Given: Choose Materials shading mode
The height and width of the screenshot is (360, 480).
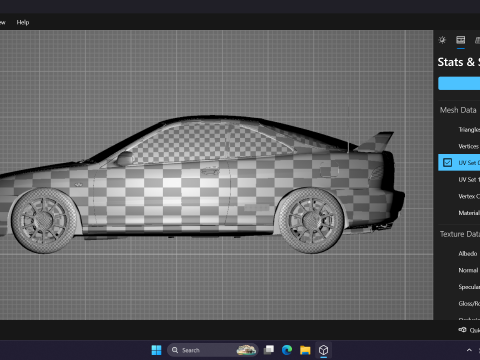Looking at the screenshot, I should [x=469, y=213].
